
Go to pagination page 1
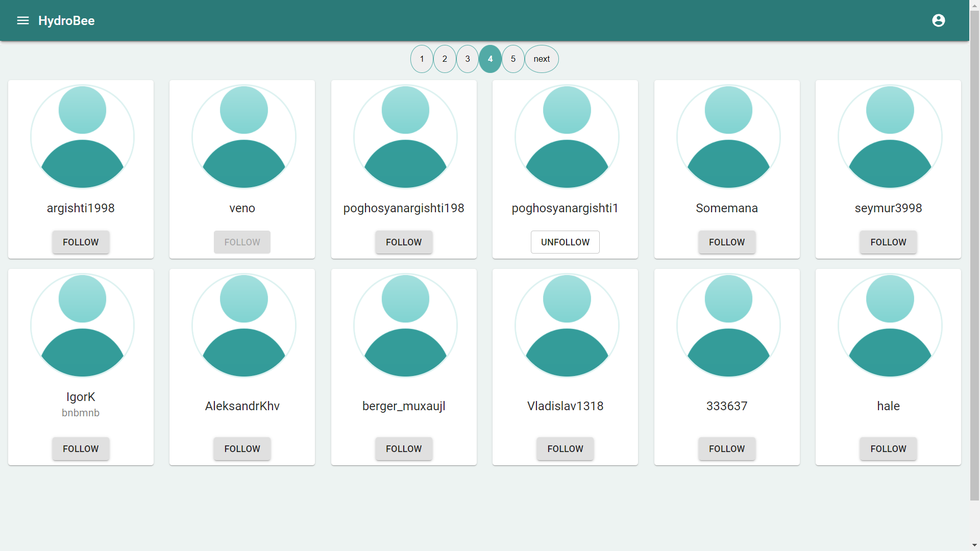(421, 59)
